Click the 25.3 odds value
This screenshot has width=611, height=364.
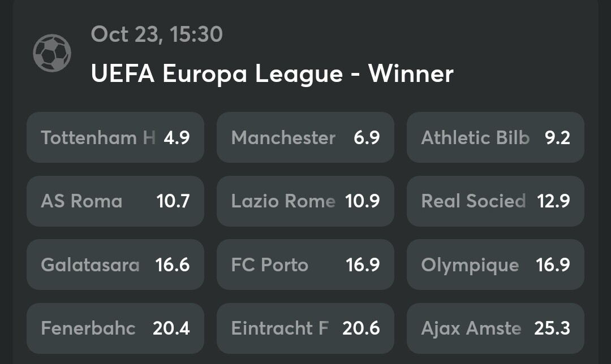click(x=552, y=328)
